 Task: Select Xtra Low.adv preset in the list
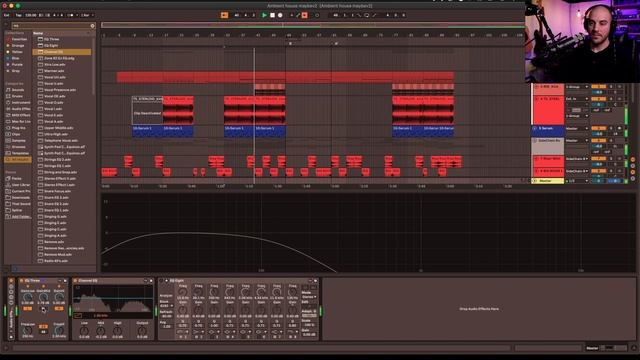click(54, 64)
